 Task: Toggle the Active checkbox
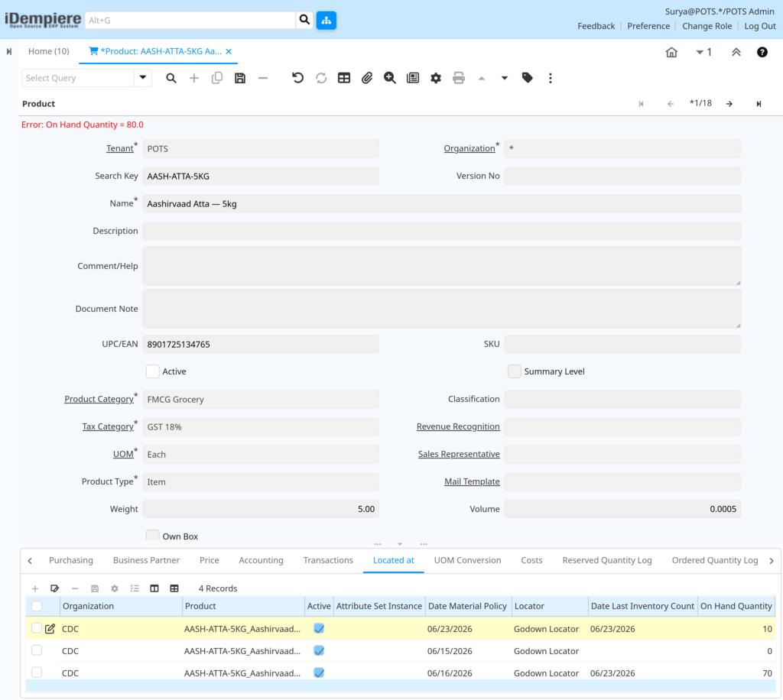point(152,371)
